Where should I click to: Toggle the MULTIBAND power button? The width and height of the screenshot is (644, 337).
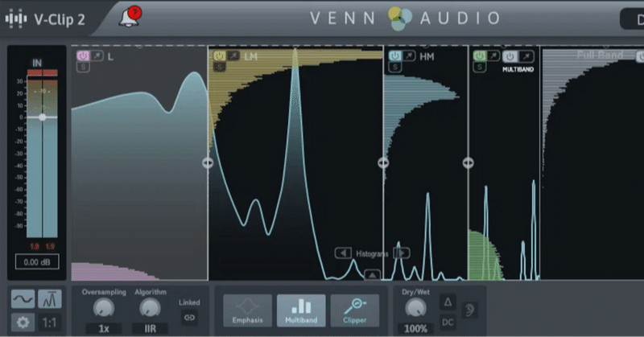(510, 56)
